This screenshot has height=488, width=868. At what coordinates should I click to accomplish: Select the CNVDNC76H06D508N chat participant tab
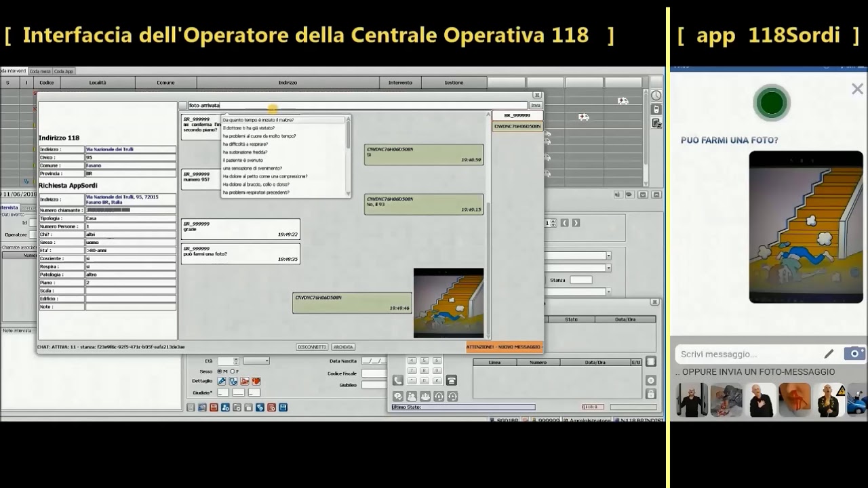tap(517, 126)
